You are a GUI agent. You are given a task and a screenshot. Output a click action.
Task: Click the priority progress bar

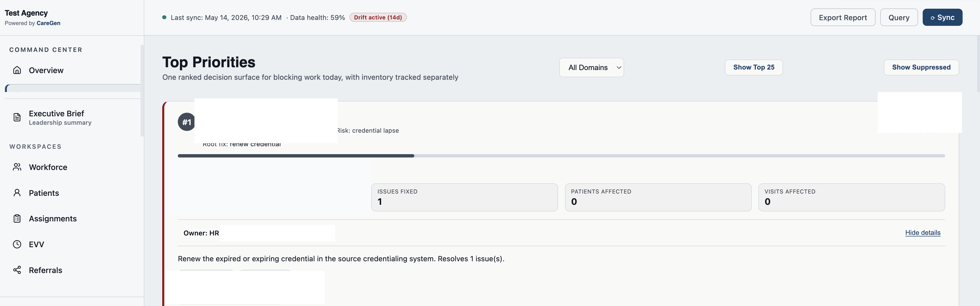click(x=561, y=156)
